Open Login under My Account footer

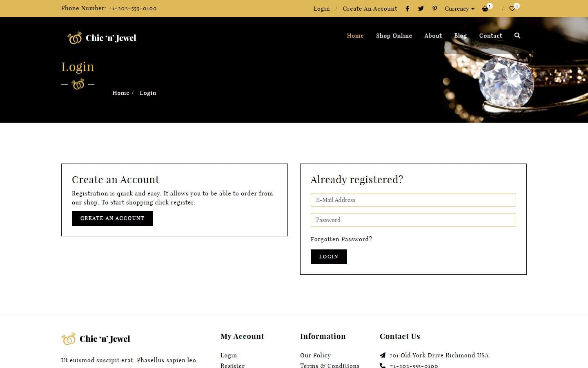[229, 355]
